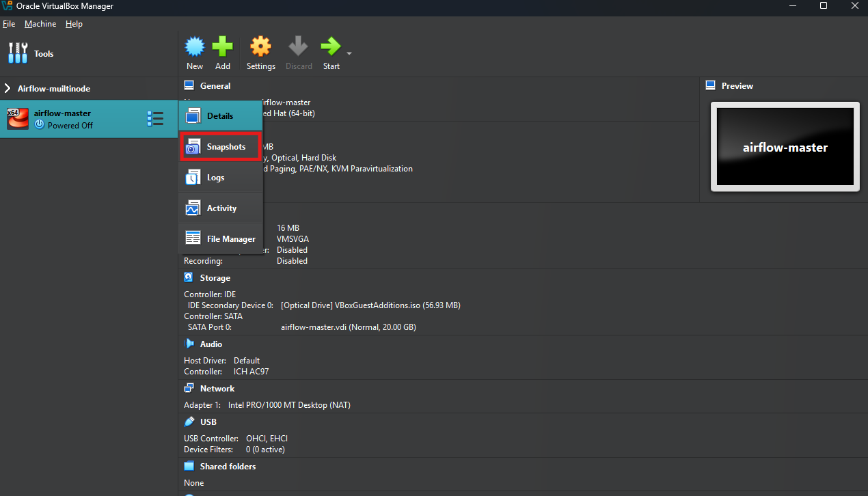The height and width of the screenshot is (496, 868).
Task: Click the airflow-master machine tools list icon
Action: [x=155, y=119]
